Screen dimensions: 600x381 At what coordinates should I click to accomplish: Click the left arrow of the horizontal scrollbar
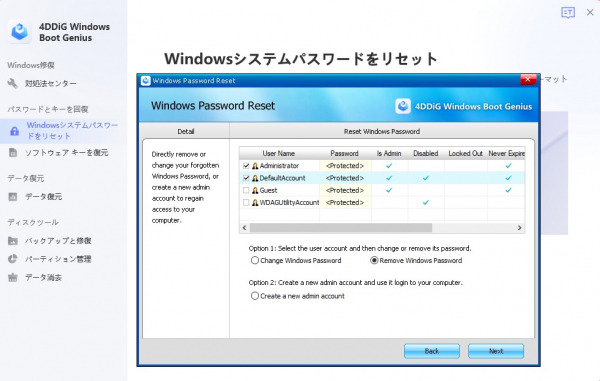point(245,228)
